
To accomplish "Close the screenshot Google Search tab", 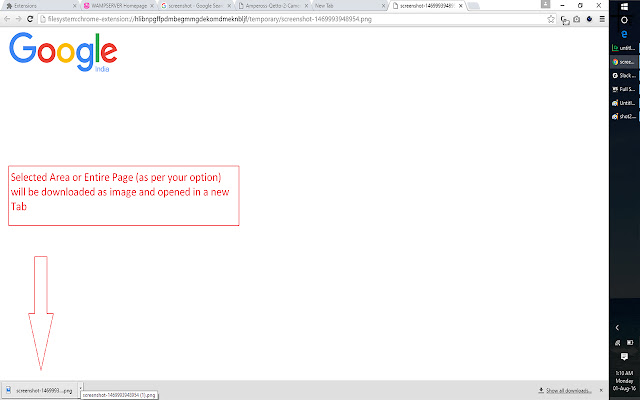I will coord(229,6).
